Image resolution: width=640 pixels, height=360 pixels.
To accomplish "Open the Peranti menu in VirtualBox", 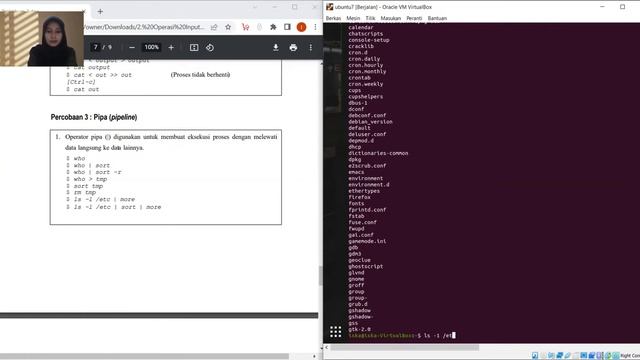I will (414, 18).
